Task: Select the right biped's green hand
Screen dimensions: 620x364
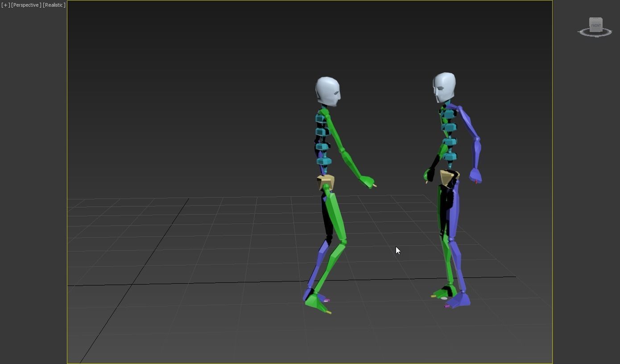Action: pyautogui.click(x=428, y=175)
